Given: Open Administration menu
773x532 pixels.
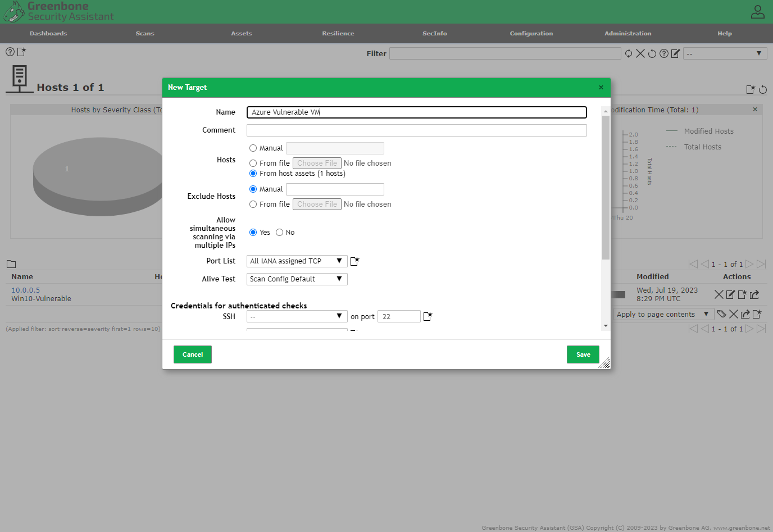Looking at the screenshot, I should point(628,34).
